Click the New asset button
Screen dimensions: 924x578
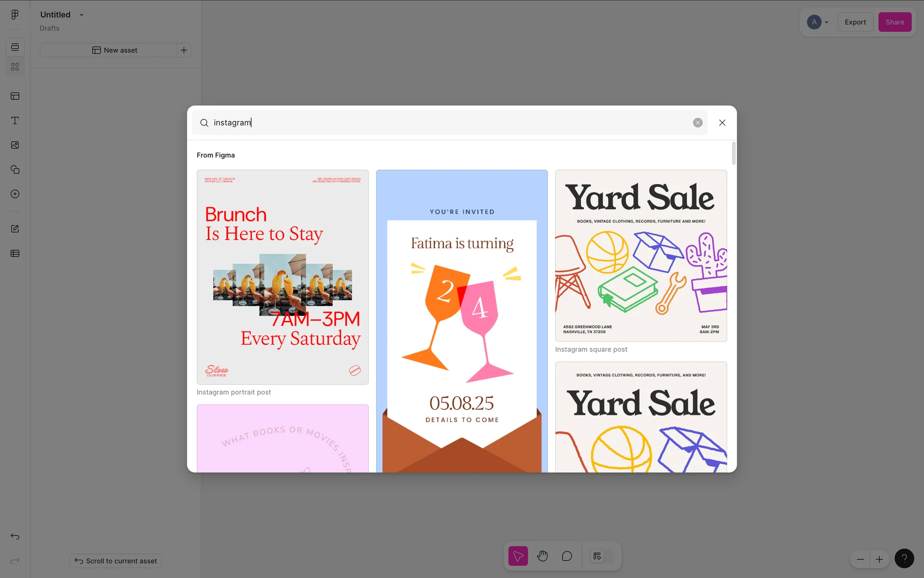point(115,50)
